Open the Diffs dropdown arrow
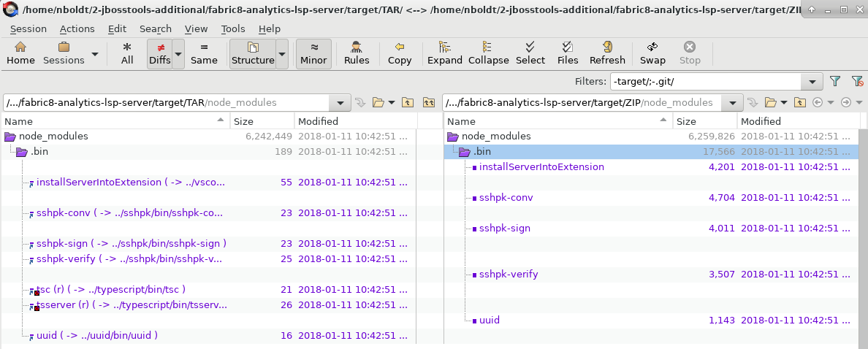This screenshot has width=868, height=349. [178, 54]
